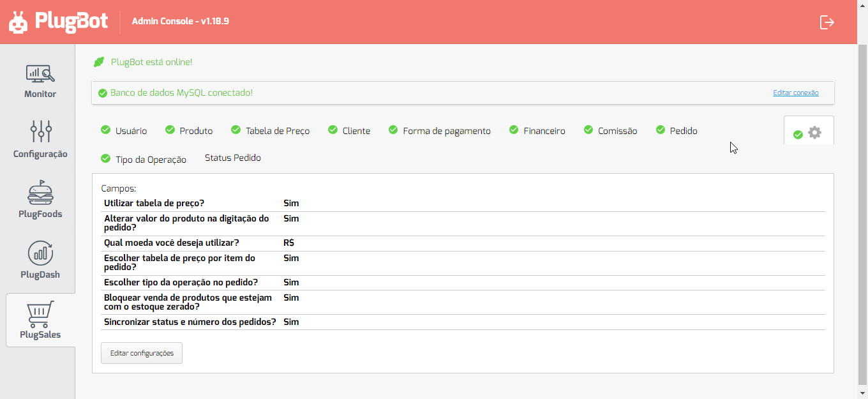This screenshot has height=399, width=868.
Task: Click the PlugBot robot logo
Action: [x=19, y=22]
